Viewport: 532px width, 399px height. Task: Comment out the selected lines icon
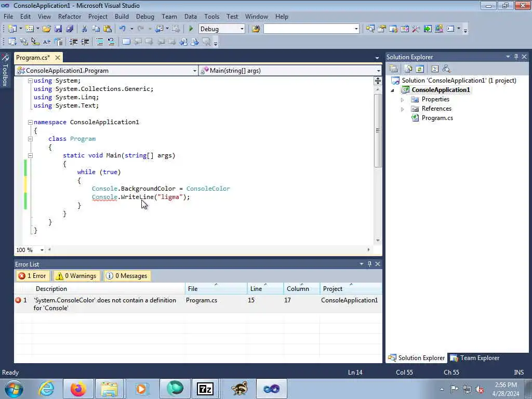pos(100,42)
